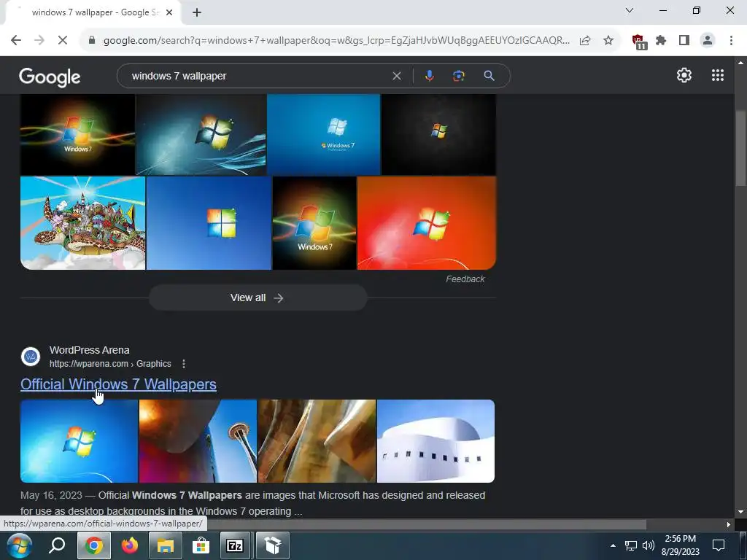Click the Chrome address bar URL
The height and width of the screenshot is (560, 747).
[336, 41]
